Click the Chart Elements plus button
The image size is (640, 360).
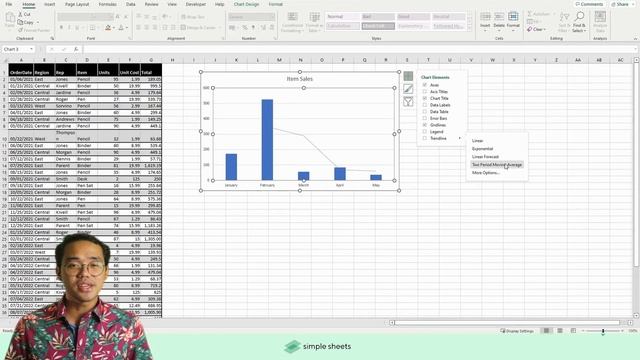tap(408, 76)
